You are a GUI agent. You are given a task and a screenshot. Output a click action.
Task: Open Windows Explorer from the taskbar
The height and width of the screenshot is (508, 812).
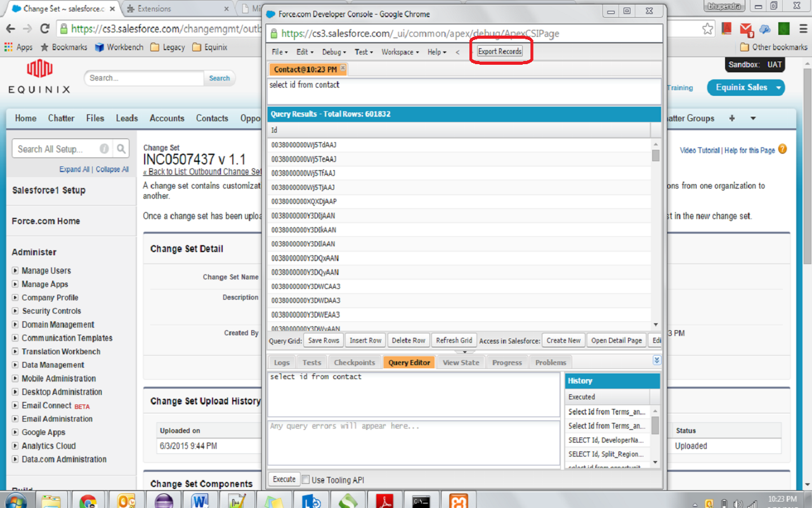52,501
